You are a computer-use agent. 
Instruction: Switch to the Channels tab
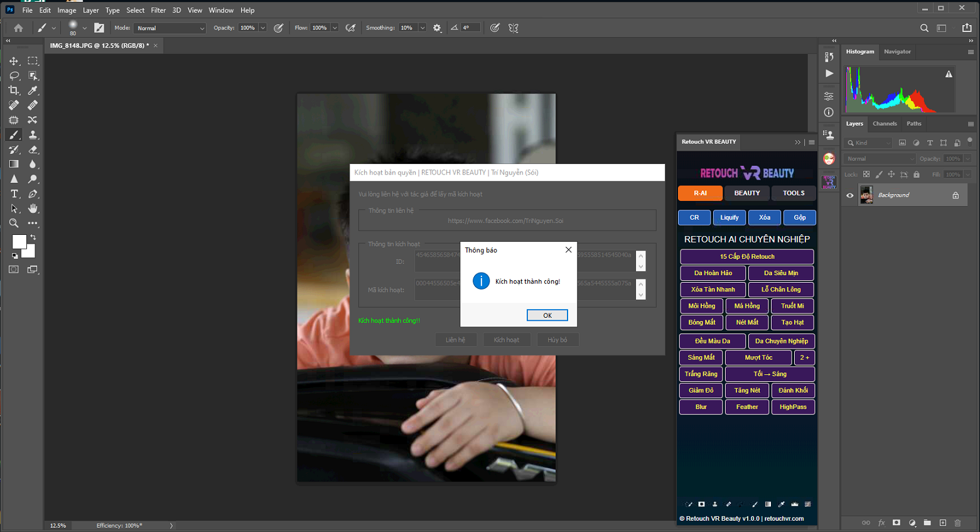(x=885, y=124)
